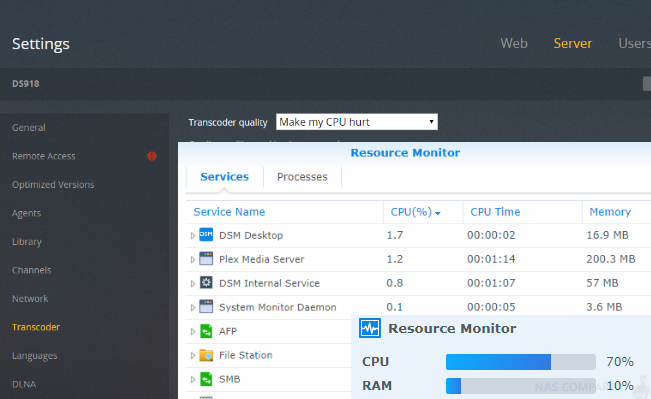Open Network settings in the sidebar
This screenshot has height=399, width=651.
coord(30,299)
